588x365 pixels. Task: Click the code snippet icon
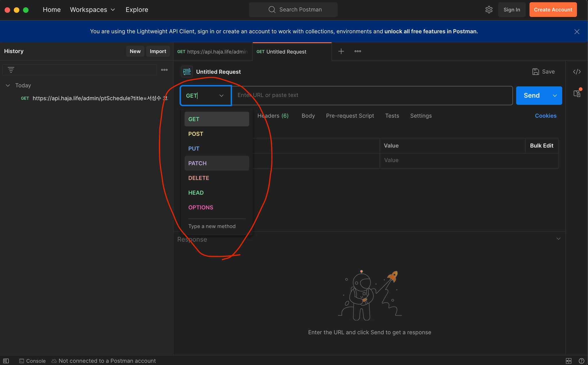click(x=577, y=72)
